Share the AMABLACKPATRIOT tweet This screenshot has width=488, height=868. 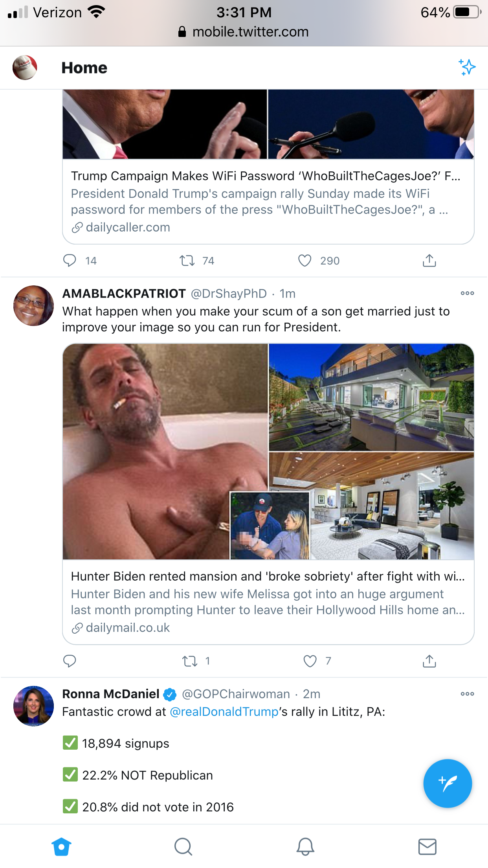click(x=429, y=661)
